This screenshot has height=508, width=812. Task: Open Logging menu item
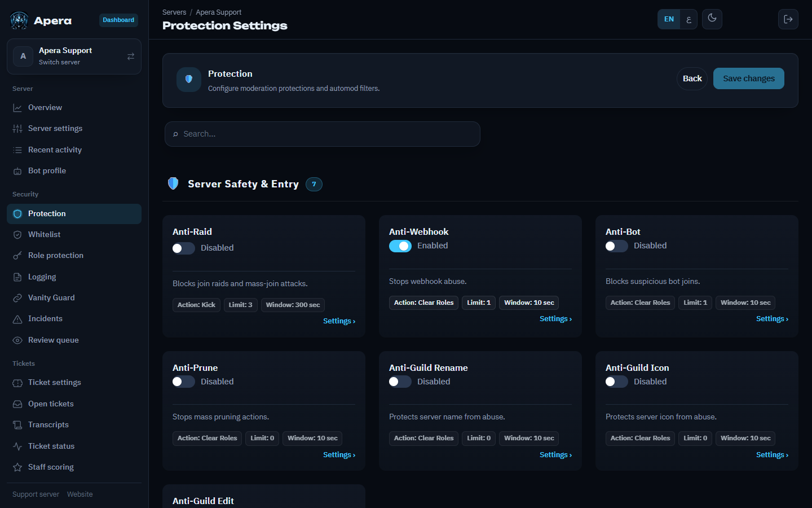tap(74, 277)
